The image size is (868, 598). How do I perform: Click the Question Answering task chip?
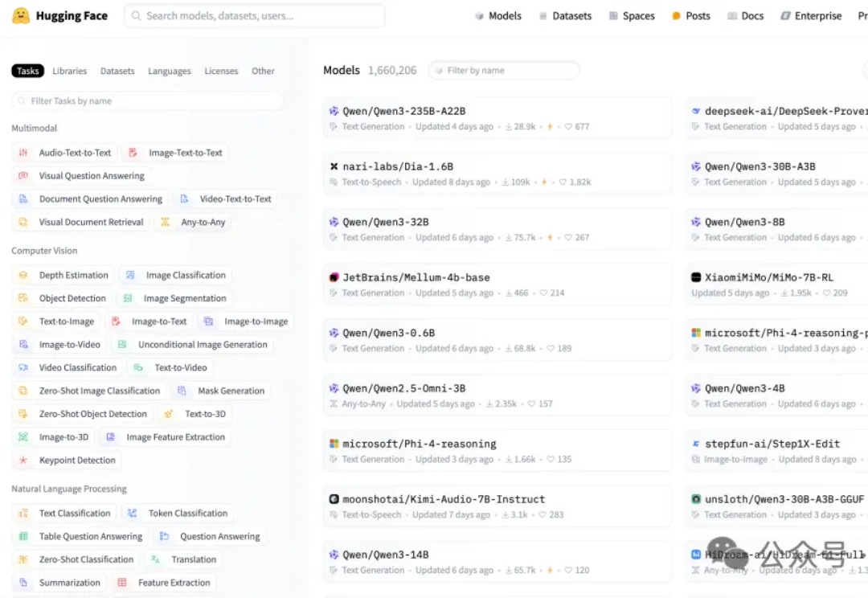[209, 536]
